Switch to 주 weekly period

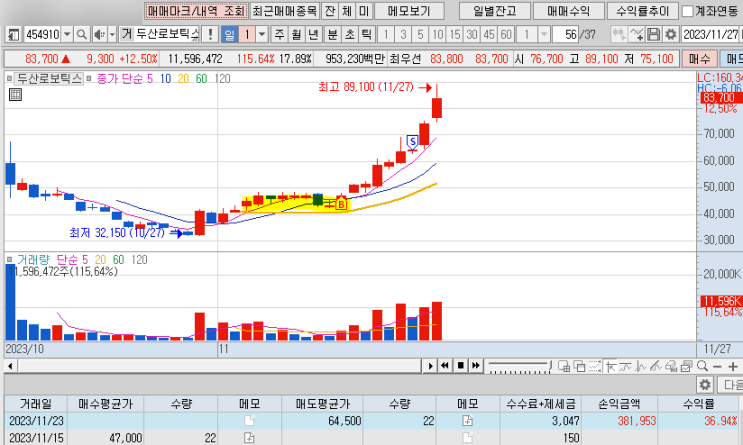pyautogui.click(x=280, y=34)
